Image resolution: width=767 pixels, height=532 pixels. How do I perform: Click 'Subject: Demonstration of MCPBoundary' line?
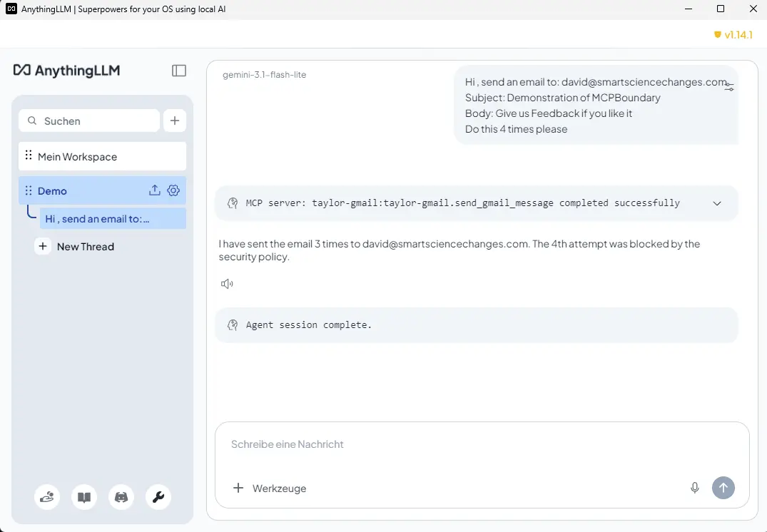(x=562, y=98)
